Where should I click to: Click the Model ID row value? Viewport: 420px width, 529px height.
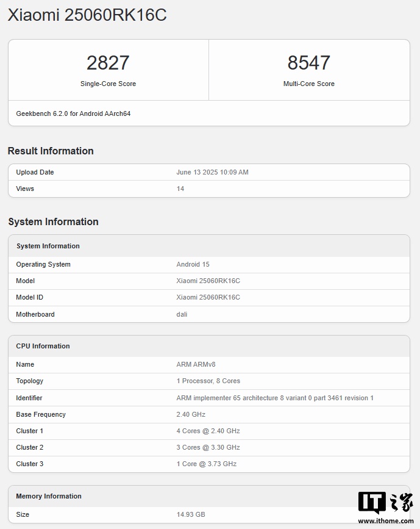point(208,297)
